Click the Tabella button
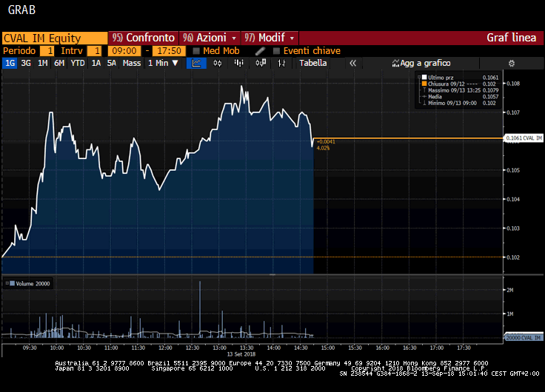The image size is (545, 392). (x=312, y=64)
